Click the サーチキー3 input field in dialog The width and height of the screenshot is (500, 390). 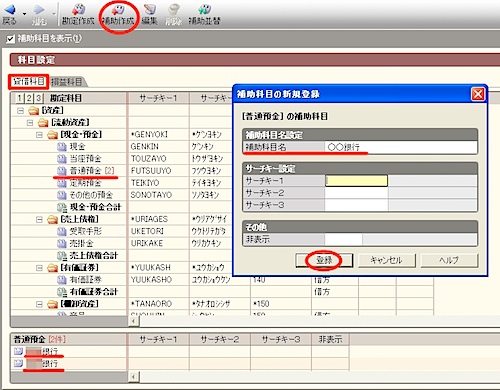356,205
